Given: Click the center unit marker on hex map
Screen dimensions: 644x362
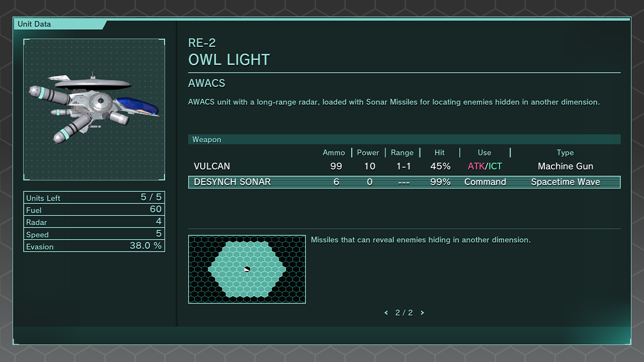Looking at the screenshot, I should pos(247,269).
